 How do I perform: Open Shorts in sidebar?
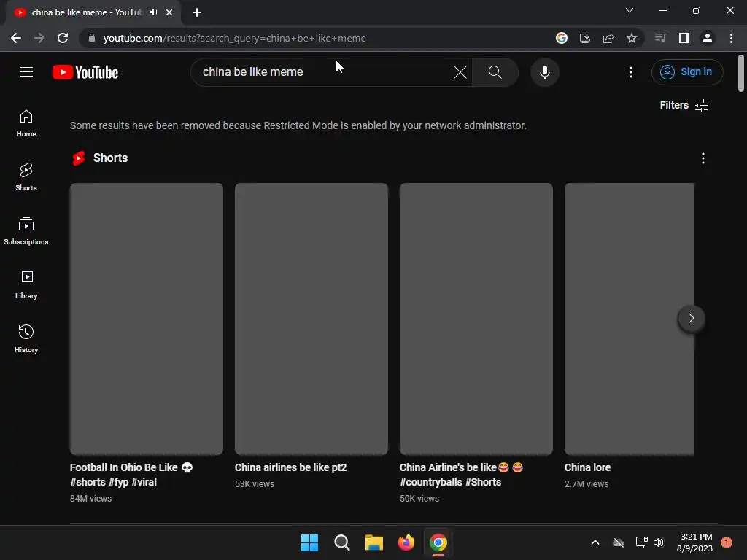click(x=26, y=177)
